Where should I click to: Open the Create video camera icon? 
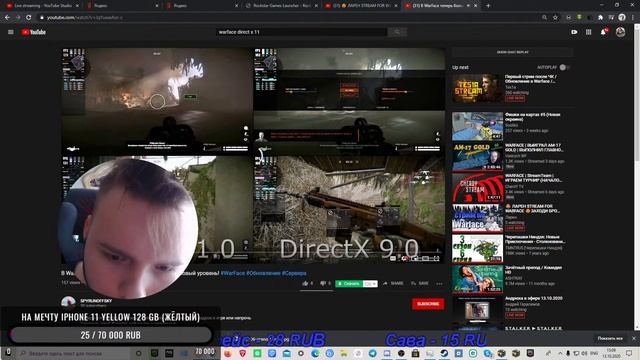[x=574, y=32]
